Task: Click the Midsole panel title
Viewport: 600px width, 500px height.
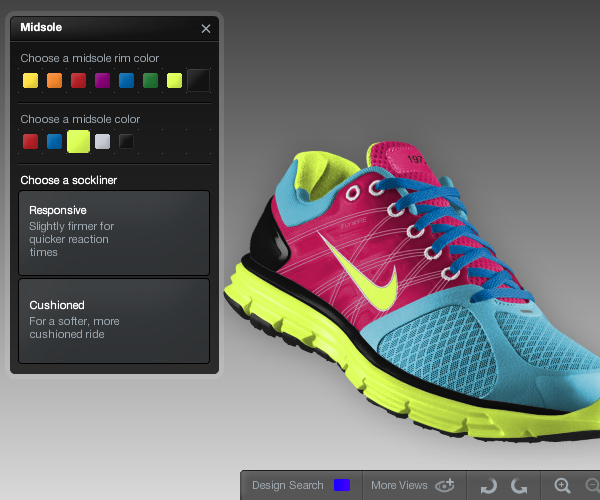Action: click(x=41, y=27)
